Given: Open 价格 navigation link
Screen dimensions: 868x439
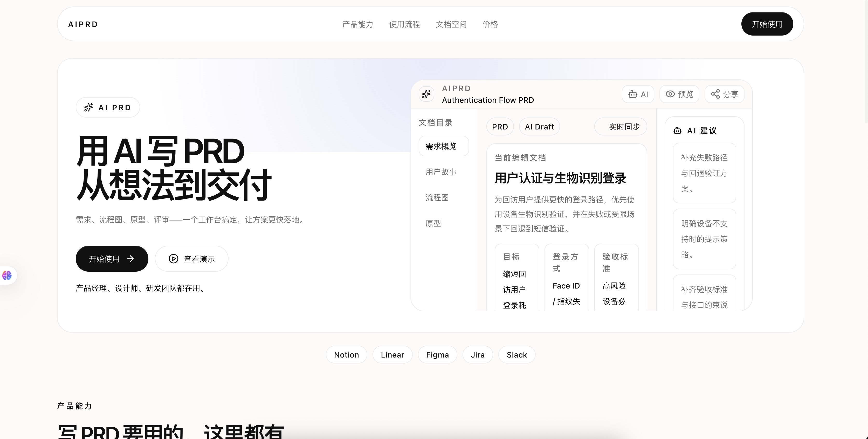Looking at the screenshot, I should click(490, 24).
